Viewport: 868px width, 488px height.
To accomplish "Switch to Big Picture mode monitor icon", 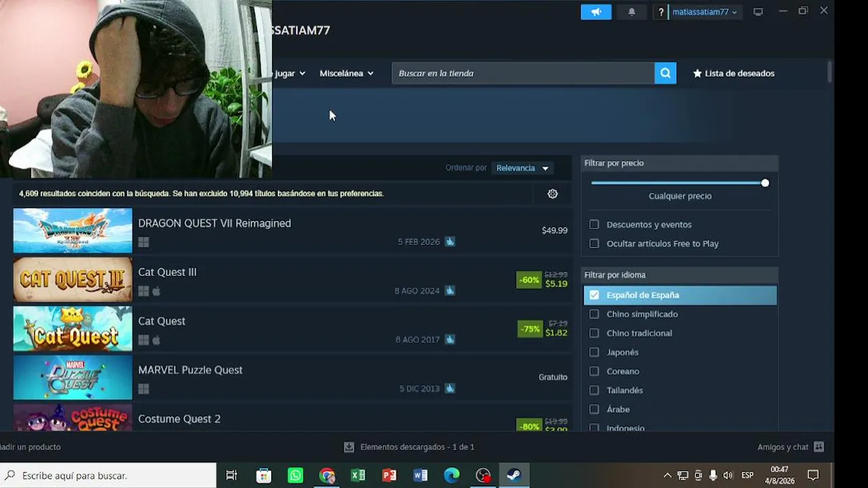I will click(758, 12).
